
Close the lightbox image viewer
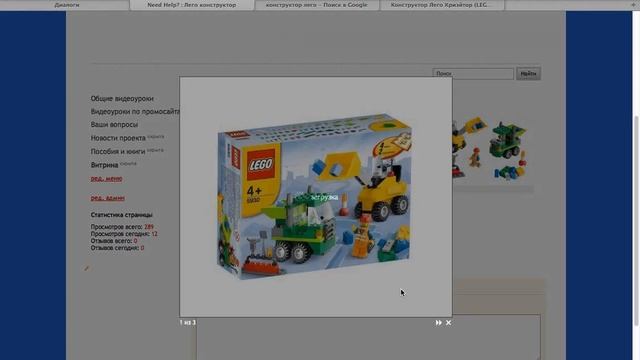click(449, 322)
